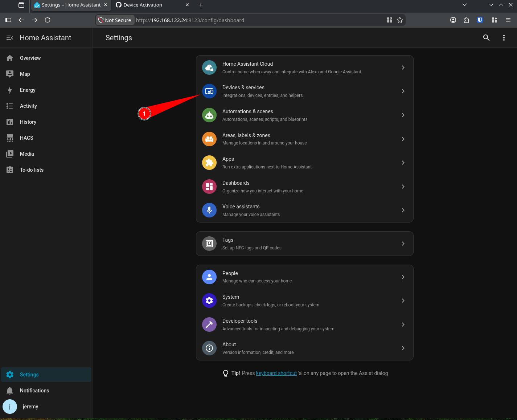Open the browser extensions puzzle icon
The width and height of the screenshot is (517, 420).
[x=466, y=20]
